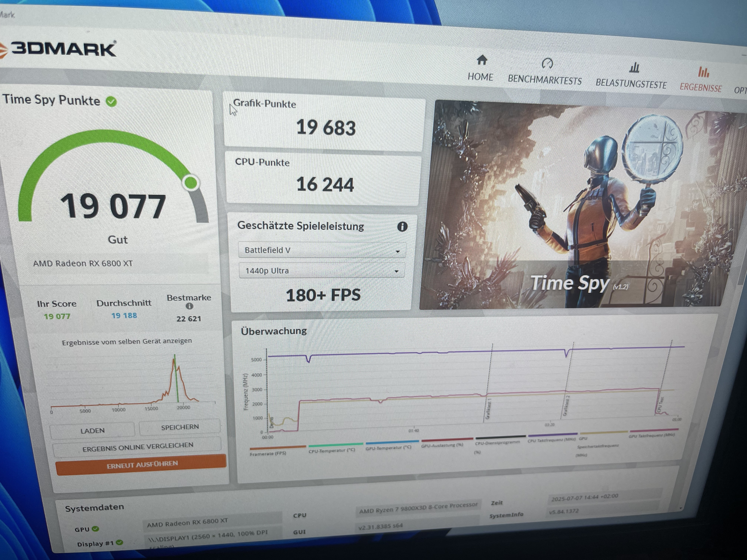Click the CPU Test marker in the chart

660,404
